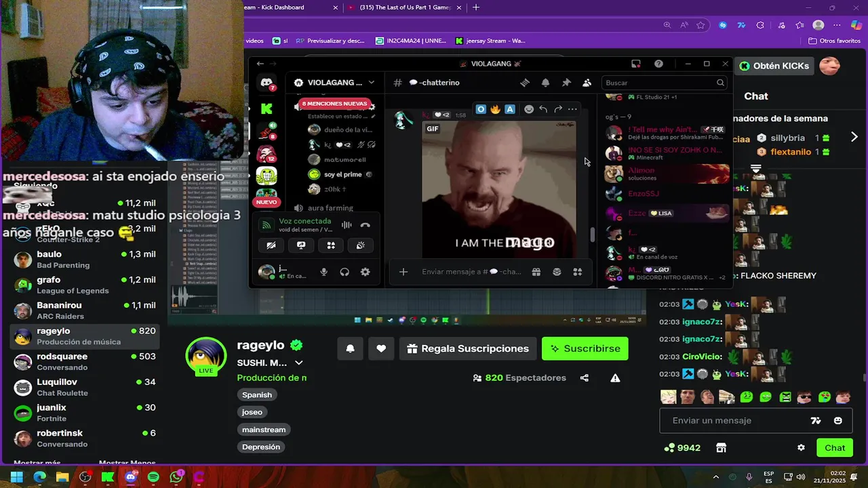Open baulo channel in sidebar
The width and height of the screenshot is (868, 488).
(85, 260)
